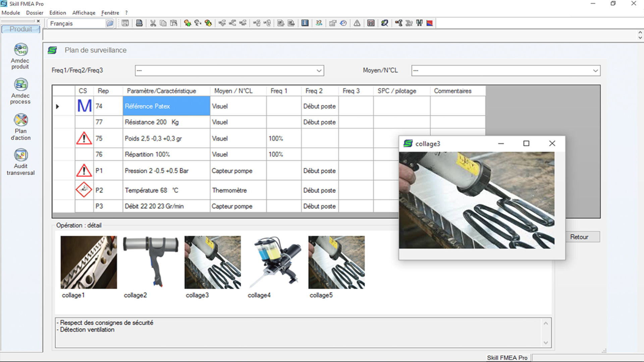Select the collage2 glue gun thumbnail
The height and width of the screenshot is (362, 644).
tap(151, 262)
